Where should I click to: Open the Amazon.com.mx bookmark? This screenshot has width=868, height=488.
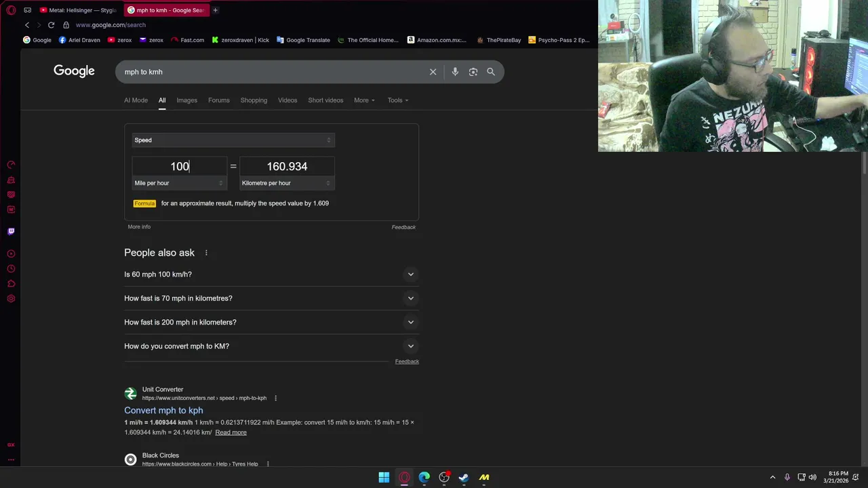437,40
